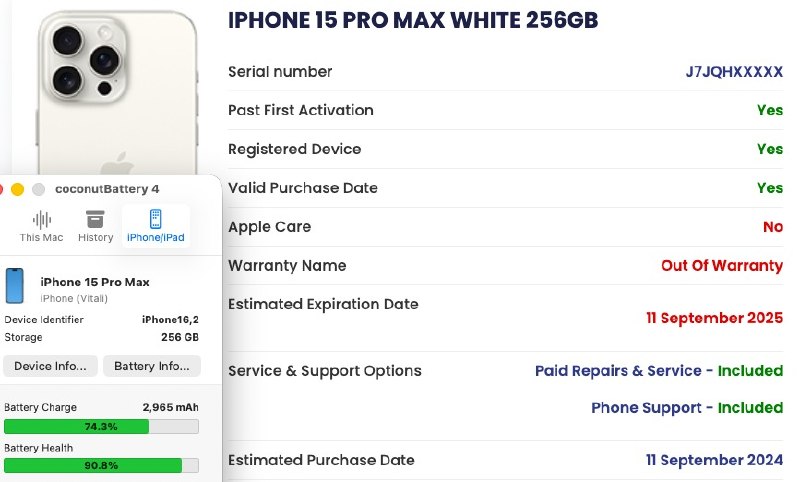
Task: Click the History archive box icon
Action: tap(95, 219)
